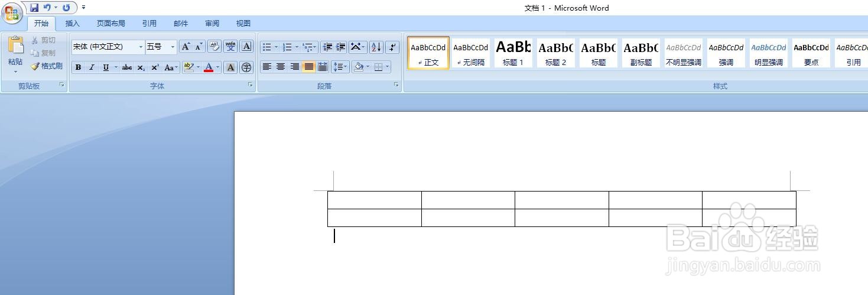
Task: Switch to the 开始 tab
Action: click(41, 24)
